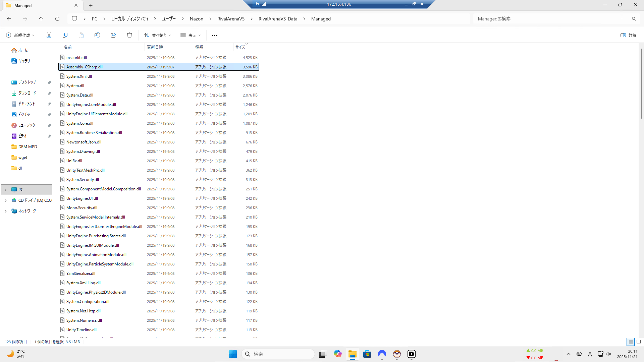Switch to large icons view in status bar
The height and width of the screenshot is (362, 644).
click(639, 342)
